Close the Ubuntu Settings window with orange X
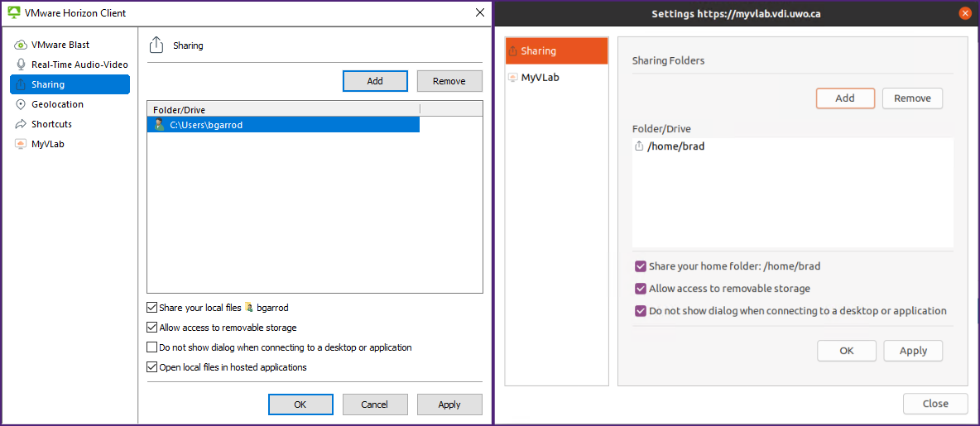This screenshot has width=980, height=426. 966,13
